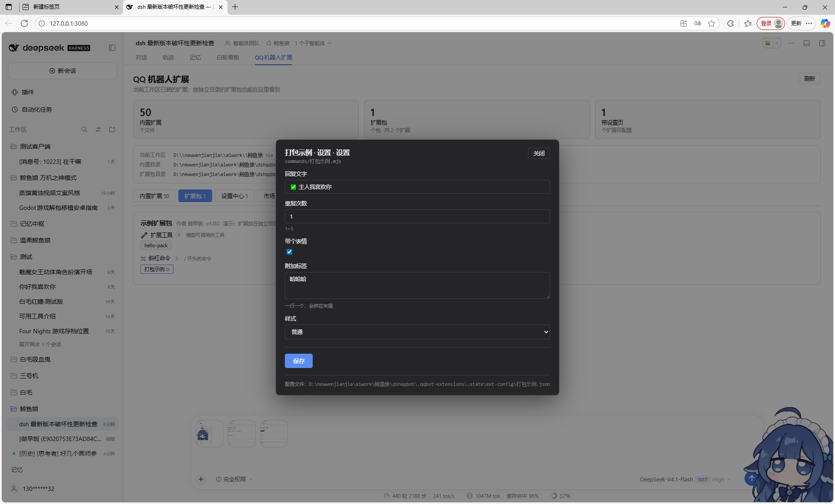Click the 打包示例 slash command chip
835x504 pixels.
(x=157, y=269)
